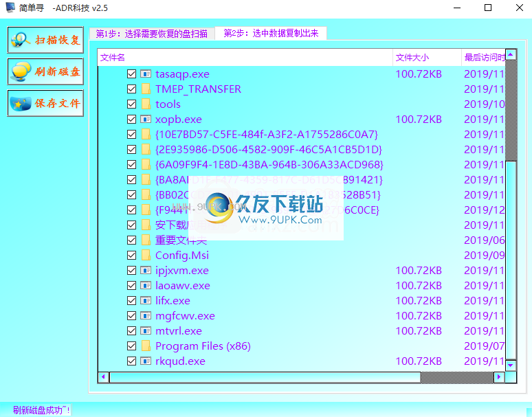532x417 pixels.
Task: Uncheck the 重要文件夹 folder checkbox
Action: coord(132,240)
